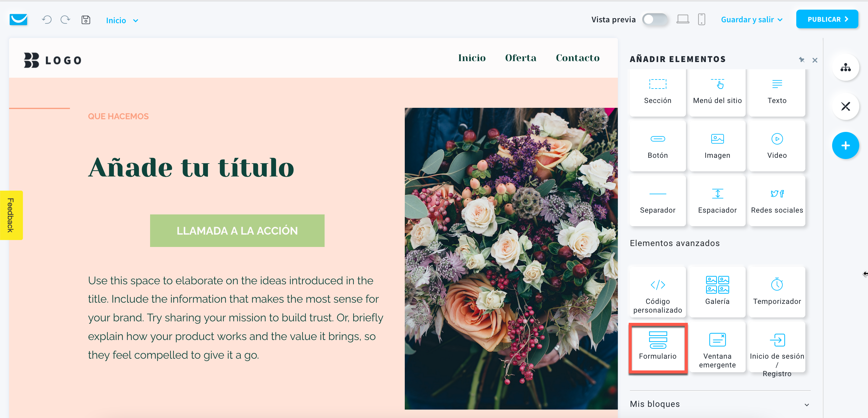Select the Añade tu título heading
The width and height of the screenshot is (868, 418).
(191, 167)
